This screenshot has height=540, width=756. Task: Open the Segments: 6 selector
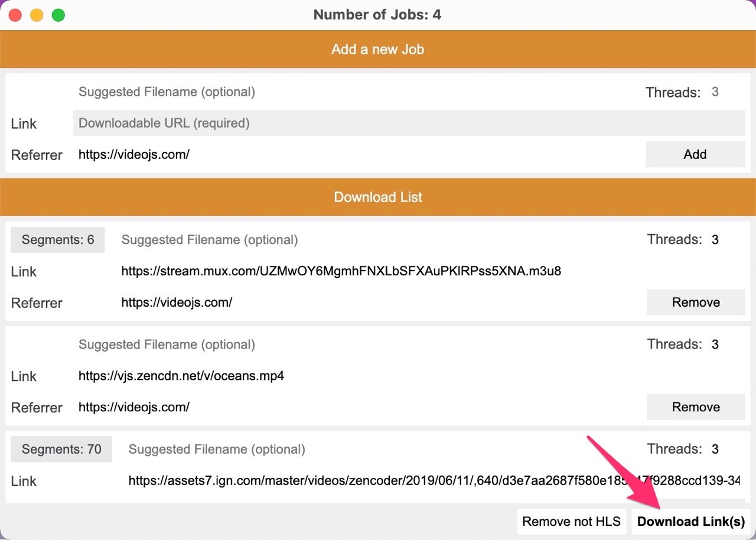tap(58, 240)
